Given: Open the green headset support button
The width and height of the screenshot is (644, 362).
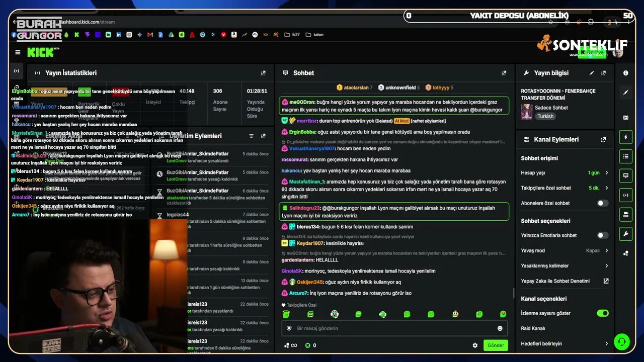Looking at the screenshot, I should coord(622,342).
